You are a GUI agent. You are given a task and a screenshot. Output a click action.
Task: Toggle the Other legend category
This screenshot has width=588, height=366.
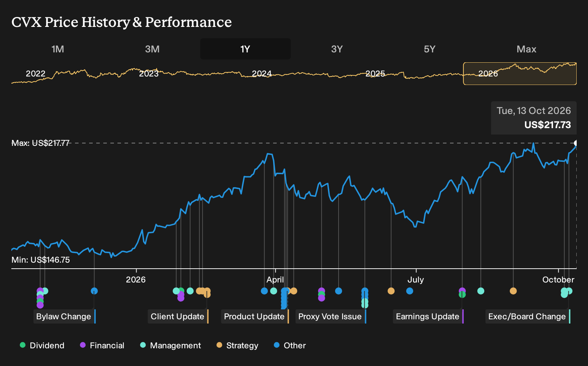click(290, 345)
